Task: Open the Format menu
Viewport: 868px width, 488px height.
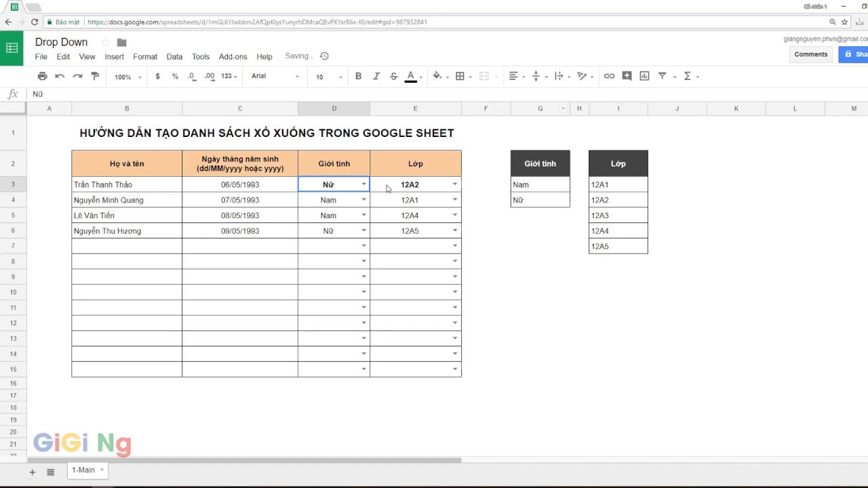Action: [145, 57]
